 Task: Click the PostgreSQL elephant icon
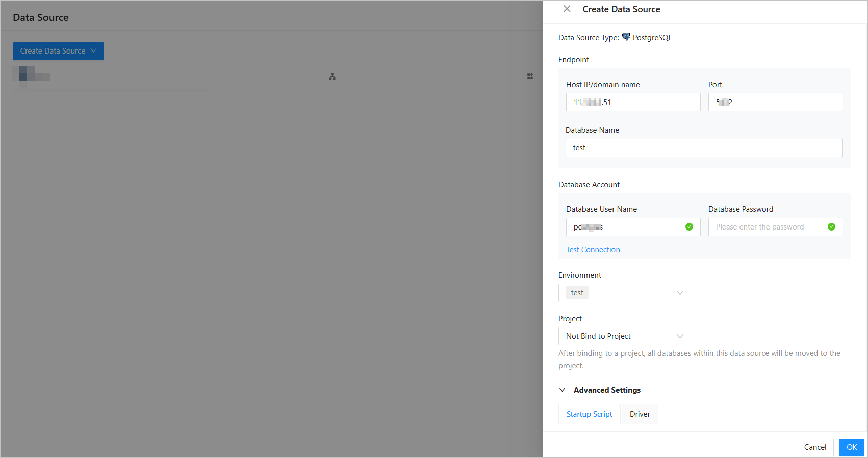(x=626, y=37)
